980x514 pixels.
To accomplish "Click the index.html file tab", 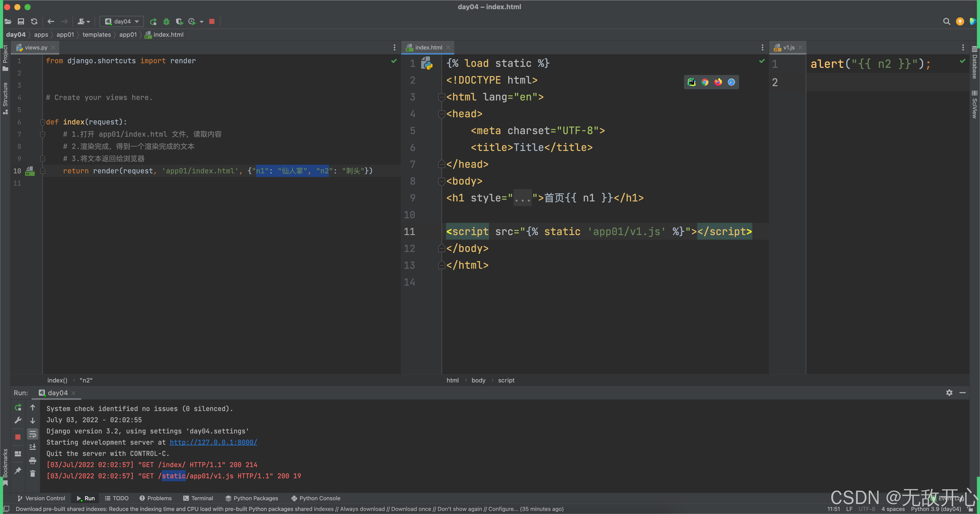I will pyautogui.click(x=428, y=47).
